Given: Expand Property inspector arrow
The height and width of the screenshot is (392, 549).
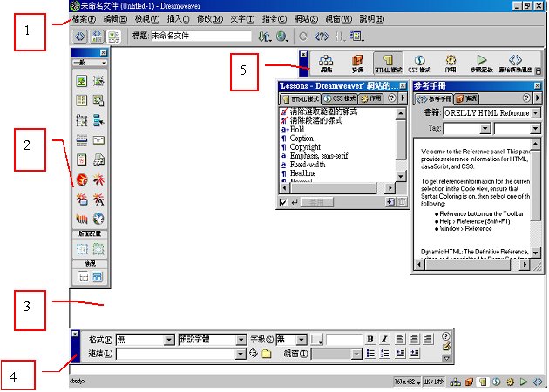Looking at the screenshot, I should [x=446, y=358].
